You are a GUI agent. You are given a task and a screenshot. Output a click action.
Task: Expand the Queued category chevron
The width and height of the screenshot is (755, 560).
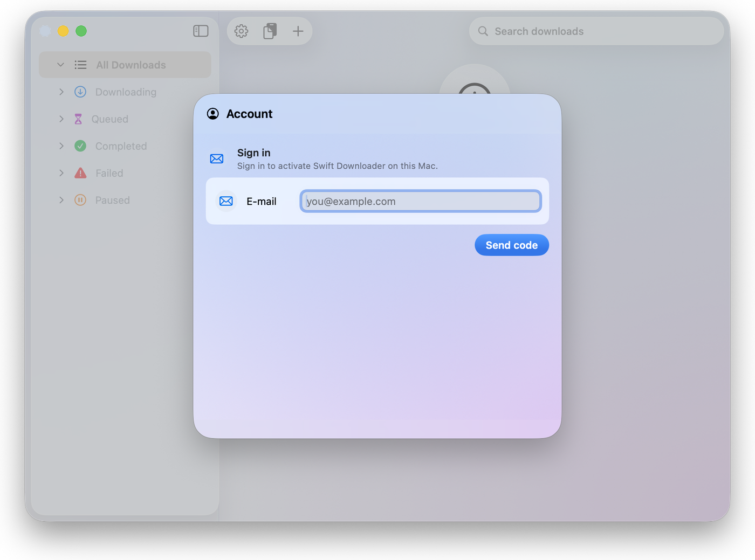[61, 119]
